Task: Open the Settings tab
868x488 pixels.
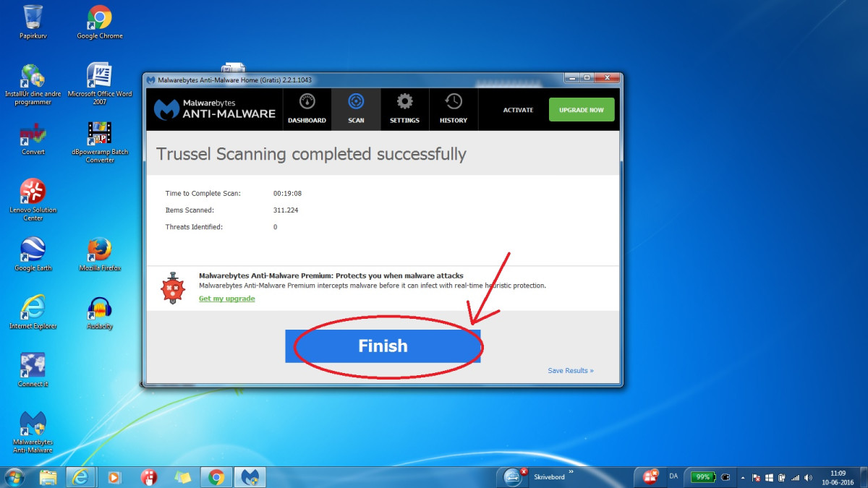Action: click(x=404, y=109)
